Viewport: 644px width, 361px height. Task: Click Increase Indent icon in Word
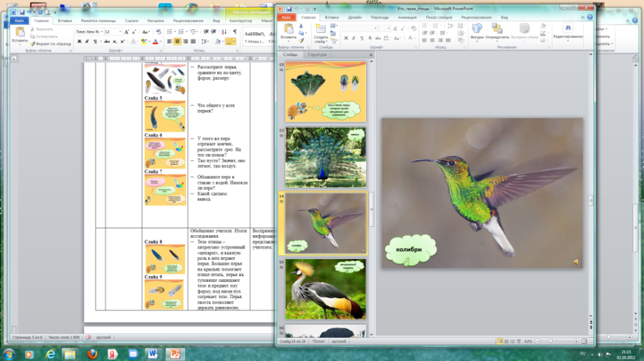point(214,31)
